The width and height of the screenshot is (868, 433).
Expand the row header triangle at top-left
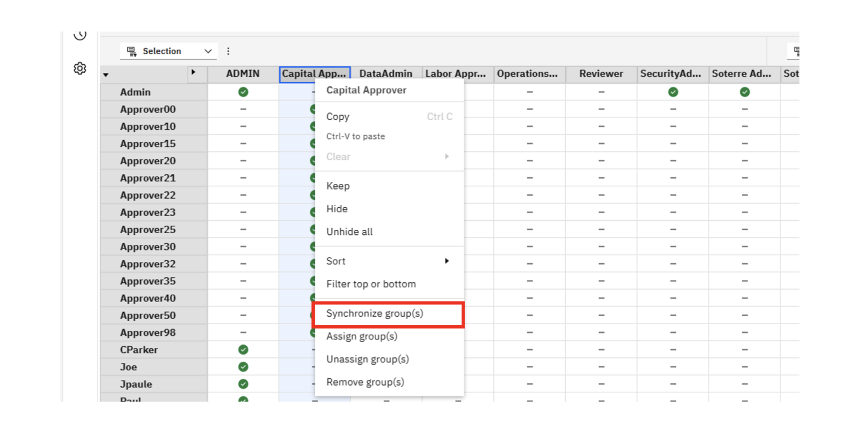[x=106, y=75]
